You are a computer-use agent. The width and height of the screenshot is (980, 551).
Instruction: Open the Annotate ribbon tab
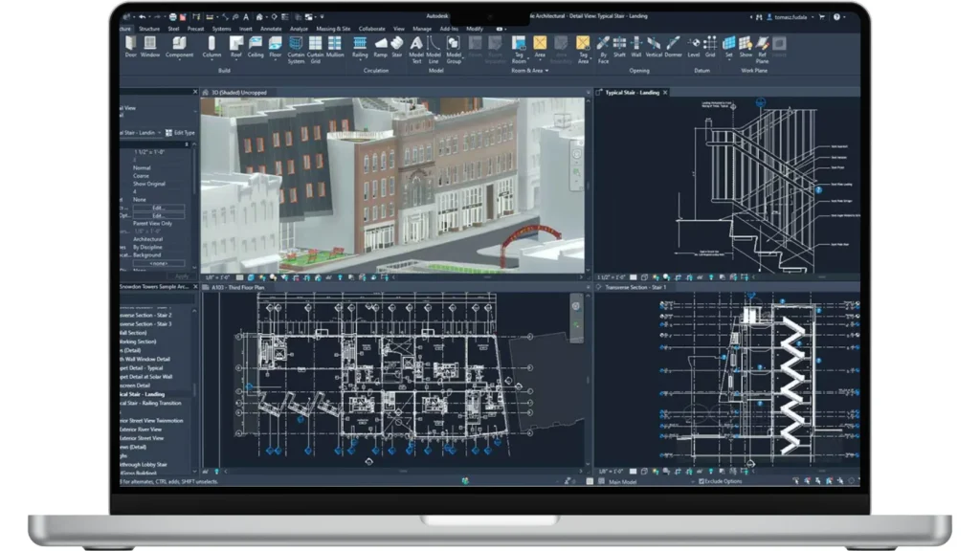[x=271, y=29]
